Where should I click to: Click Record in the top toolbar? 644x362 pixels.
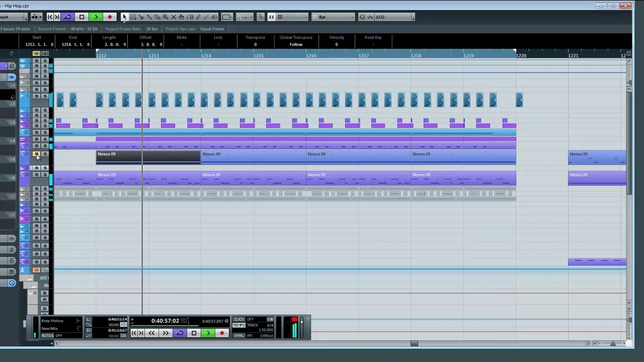click(x=110, y=17)
